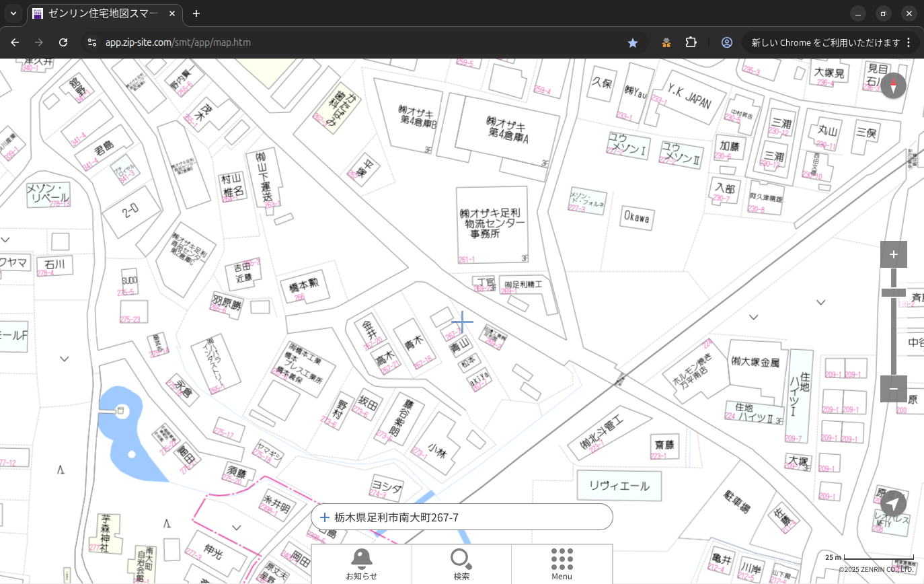Click the 入部 house label

click(726, 189)
